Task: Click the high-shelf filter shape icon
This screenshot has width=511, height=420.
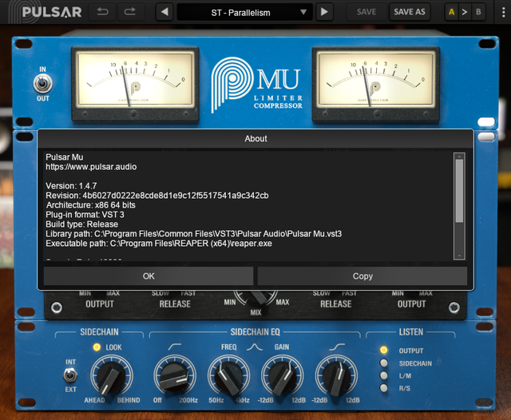Action: click(x=337, y=347)
